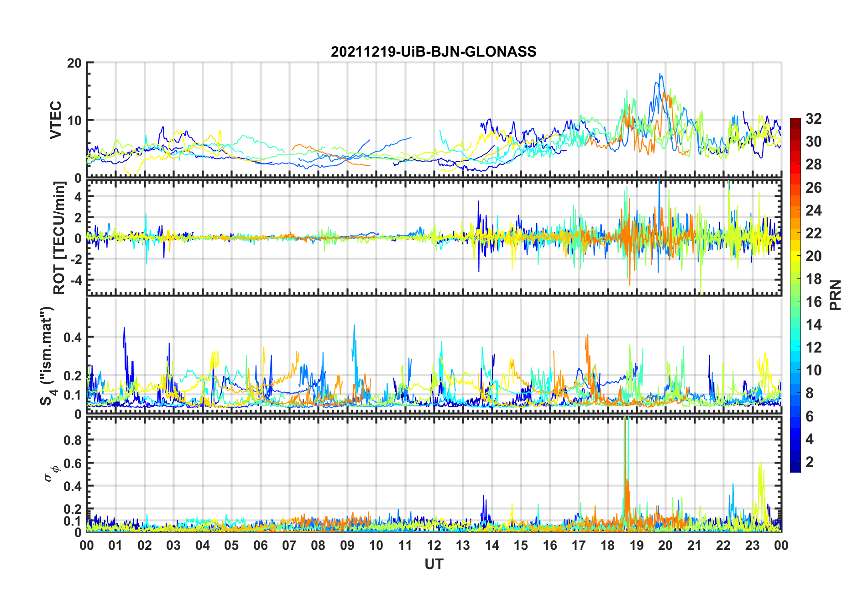Click the VTEC y-axis tick 10
This screenshot has width=868, height=590.
click(x=74, y=121)
